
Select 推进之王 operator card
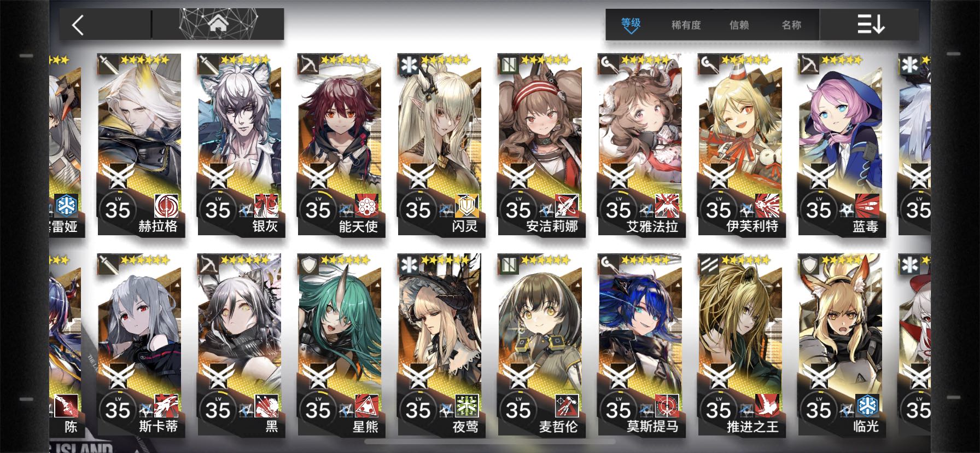tap(740, 345)
